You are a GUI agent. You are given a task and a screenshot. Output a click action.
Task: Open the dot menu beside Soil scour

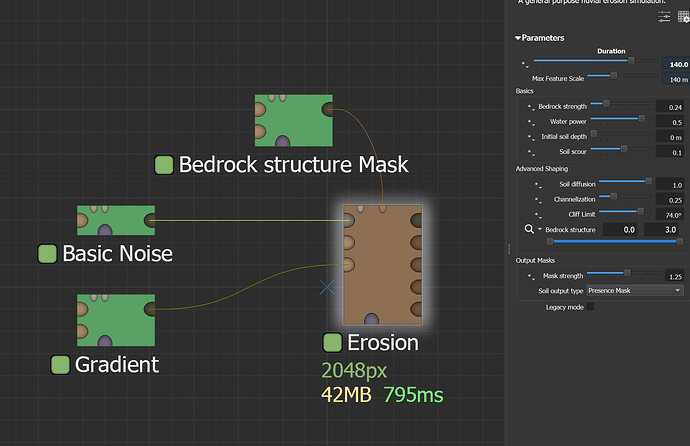click(531, 153)
